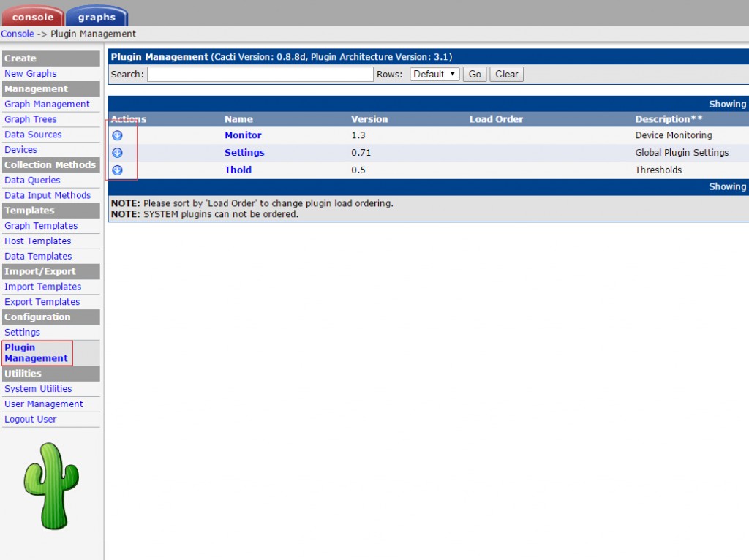Screen dimensions: 749x560
Task: Open the Monitor plugin name link
Action: point(243,135)
